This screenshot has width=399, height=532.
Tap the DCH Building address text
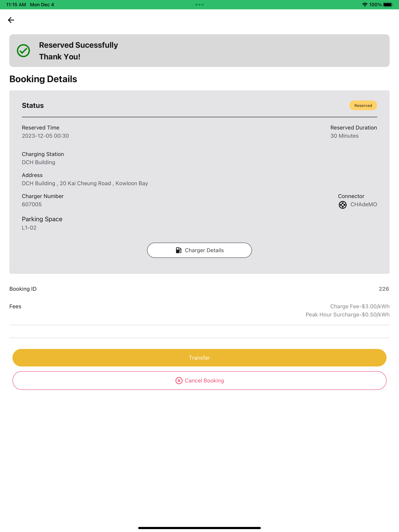[x=85, y=183]
